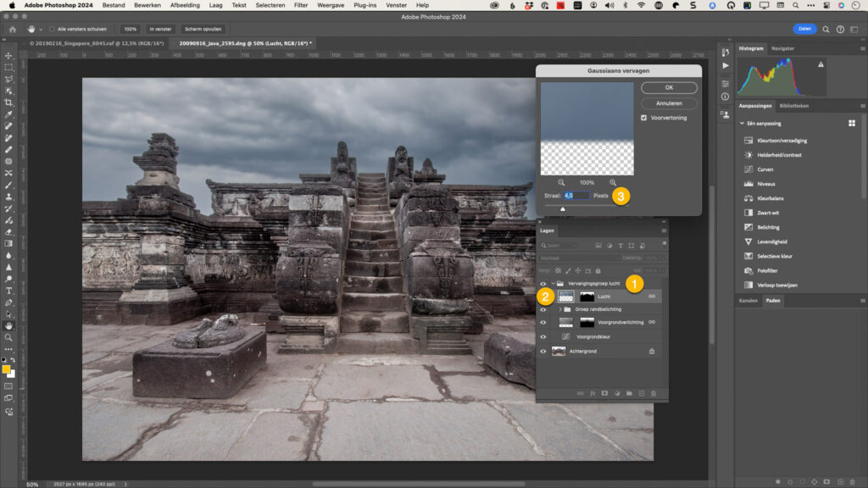Add Kleurtoon/verzadiging adjustment
Image resolution: width=868 pixels, height=488 pixels.
click(x=782, y=141)
